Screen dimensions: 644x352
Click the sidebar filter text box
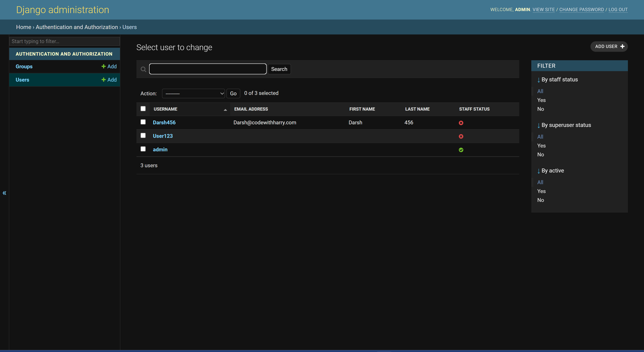tap(64, 41)
